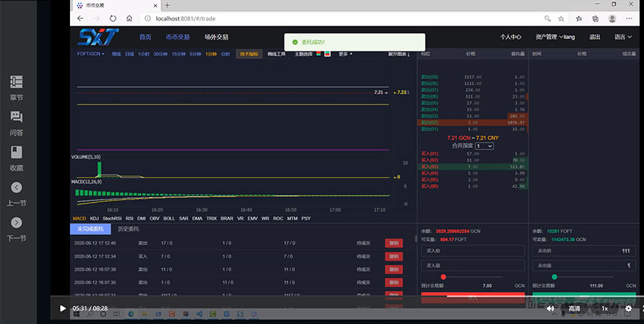Open the 场外交易 OTC trading nav item
The width and height of the screenshot is (644, 324).
pos(217,37)
